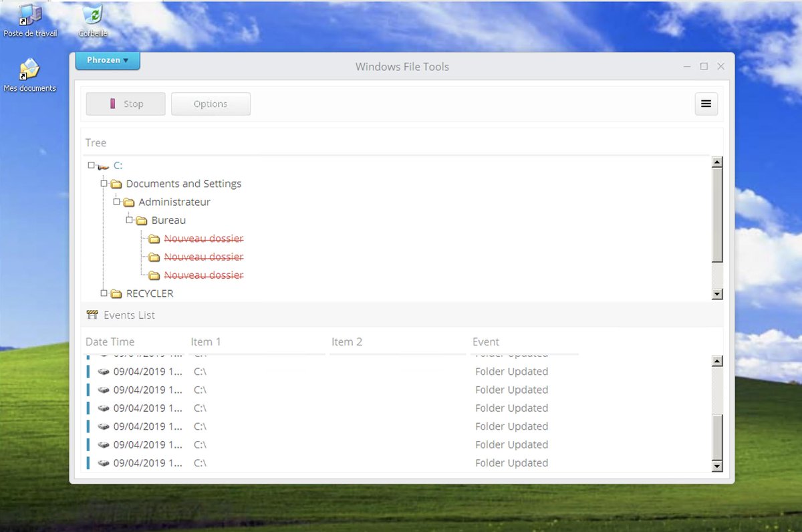Screen dimensions: 802x532
Task: Open Poste de travail desktop icon
Action: coord(30,21)
